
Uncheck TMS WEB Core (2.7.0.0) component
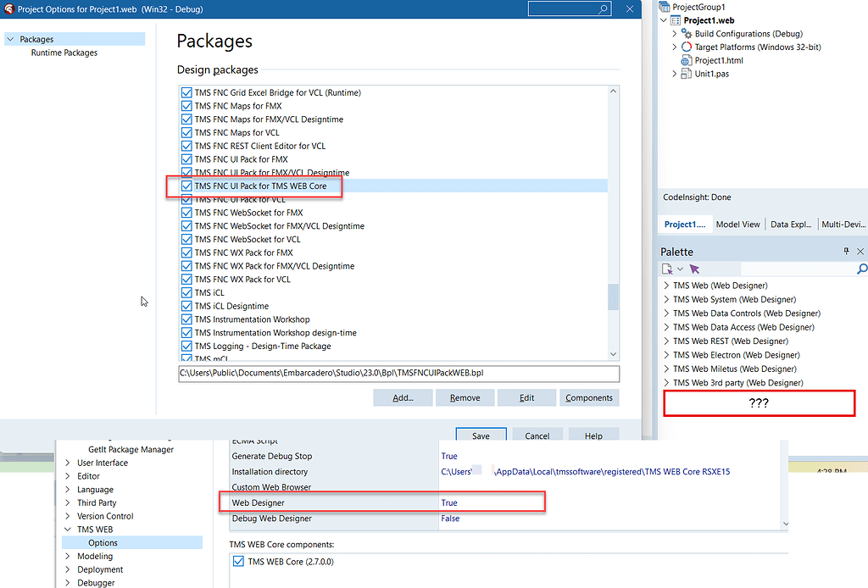coord(238,560)
